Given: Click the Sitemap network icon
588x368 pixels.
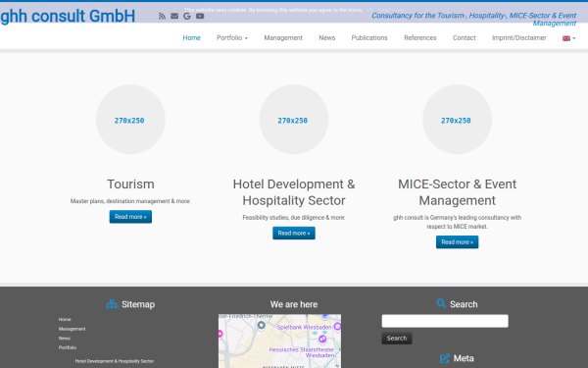Looking at the screenshot, I should pyautogui.click(x=112, y=304).
